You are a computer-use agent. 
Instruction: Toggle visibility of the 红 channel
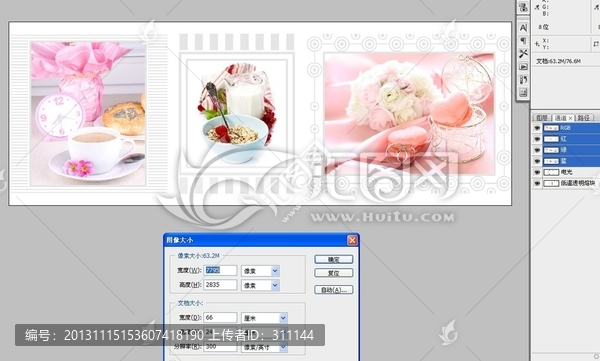tap(537, 139)
